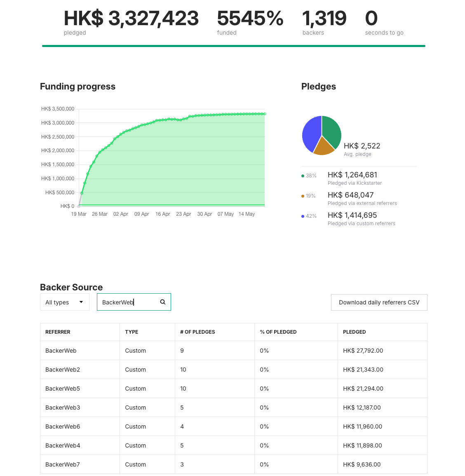Image resolution: width=465 pixels, height=476 pixels.
Task: Click the search magnifier icon
Action: (x=163, y=302)
